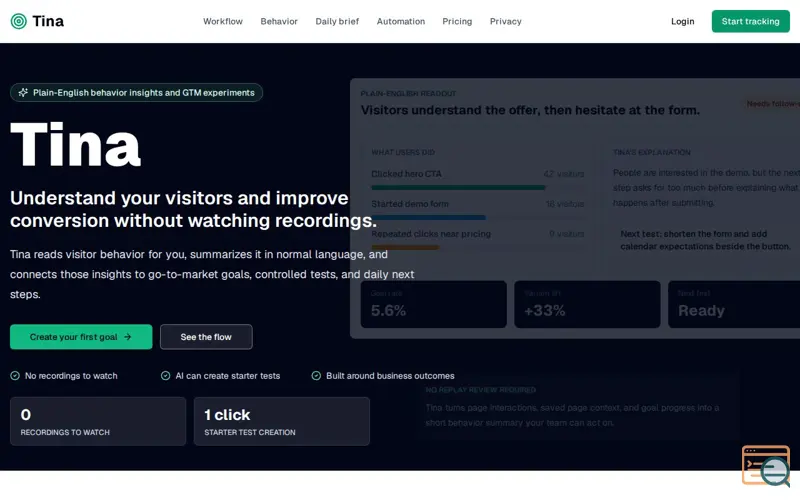This screenshot has height=500, width=800.
Task: Click the 1 click Starter test creation card
Action: (x=282, y=421)
